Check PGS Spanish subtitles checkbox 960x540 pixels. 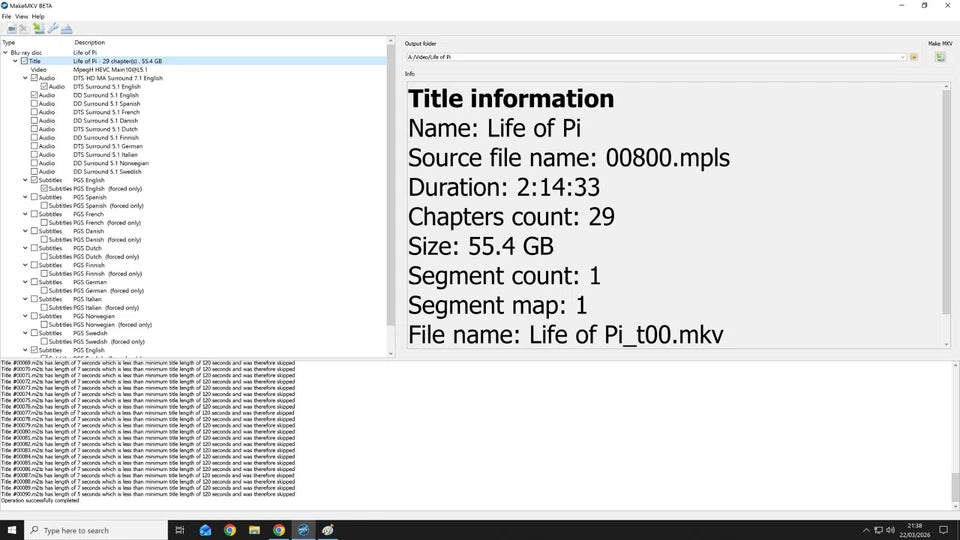pos(34,197)
